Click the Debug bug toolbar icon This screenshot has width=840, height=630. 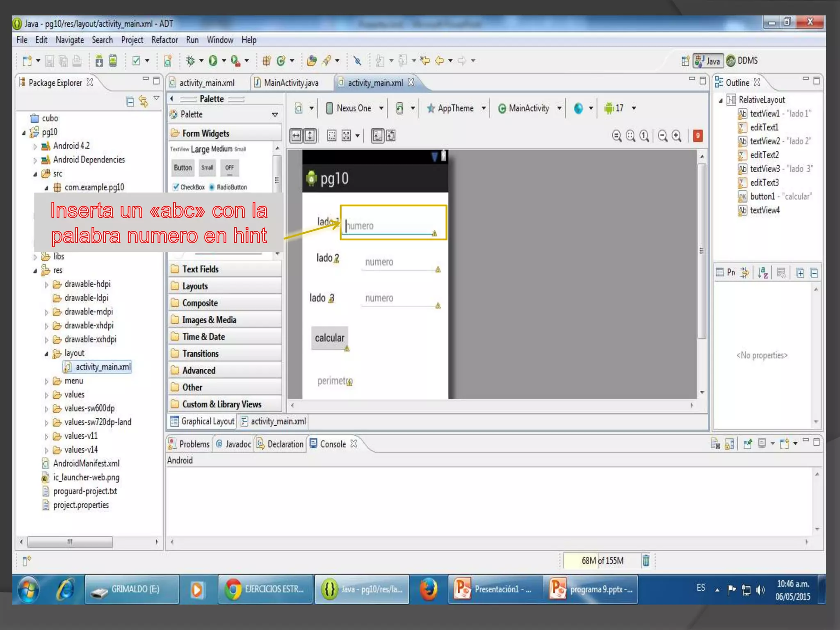[190, 61]
